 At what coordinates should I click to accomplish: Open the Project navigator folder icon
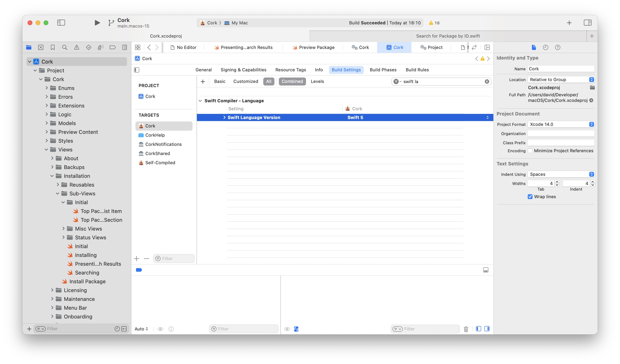pos(29,47)
